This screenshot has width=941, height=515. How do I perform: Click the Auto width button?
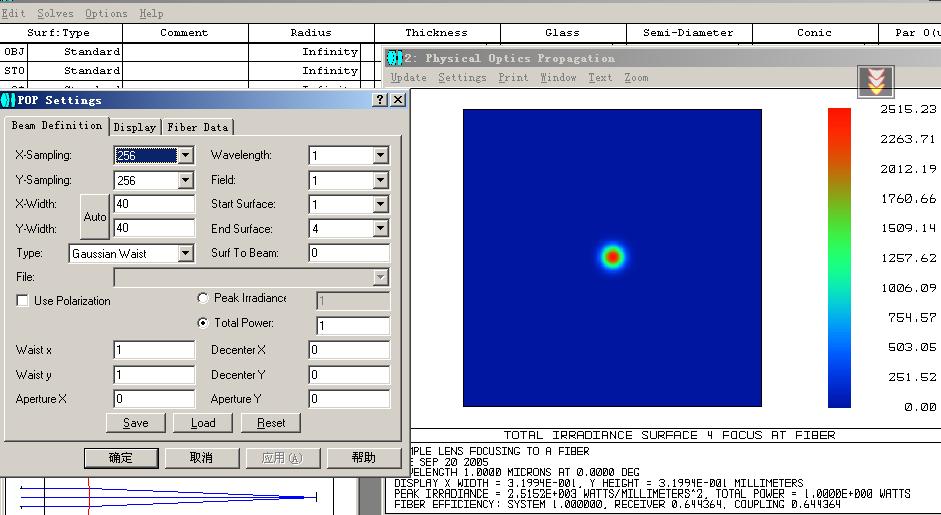[95, 217]
